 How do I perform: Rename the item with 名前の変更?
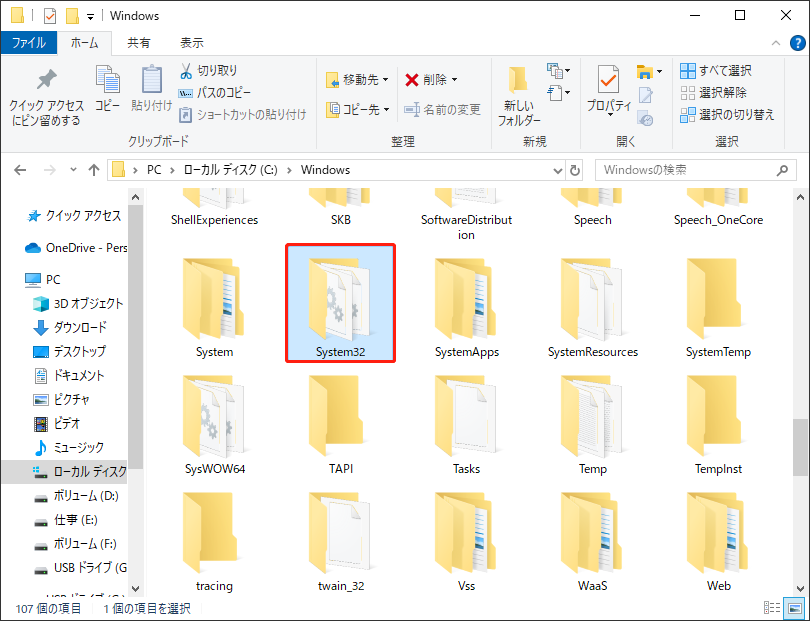pos(442,109)
